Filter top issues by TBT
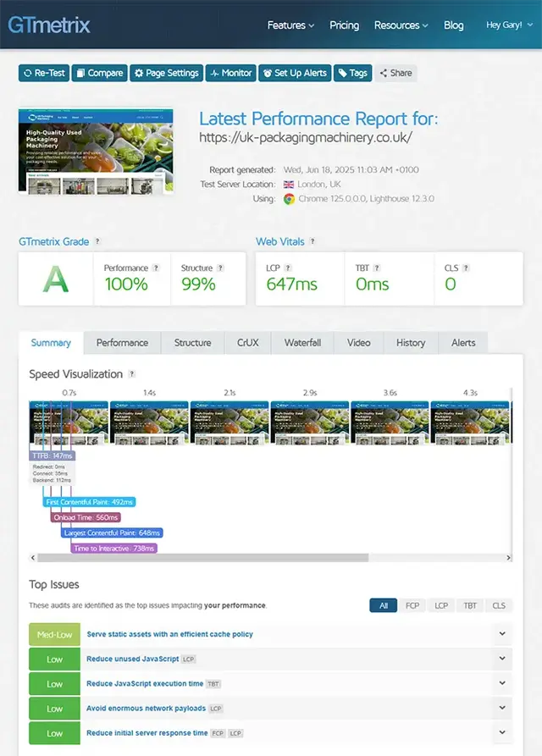Image resolution: width=542 pixels, height=756 pixels. pyautogui.click(x=470, y=605)
